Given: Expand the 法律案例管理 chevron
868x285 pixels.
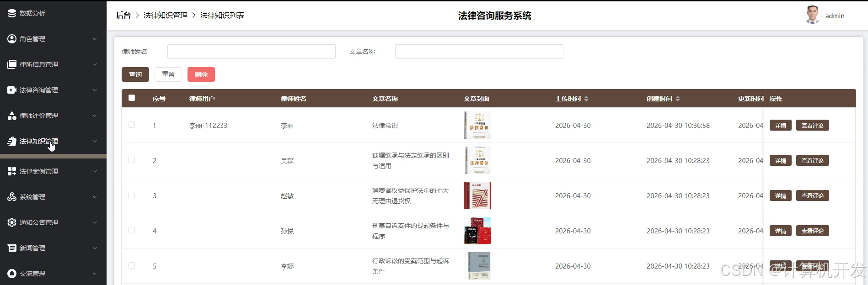Looking at the screenshot, I should pos(95,171).
